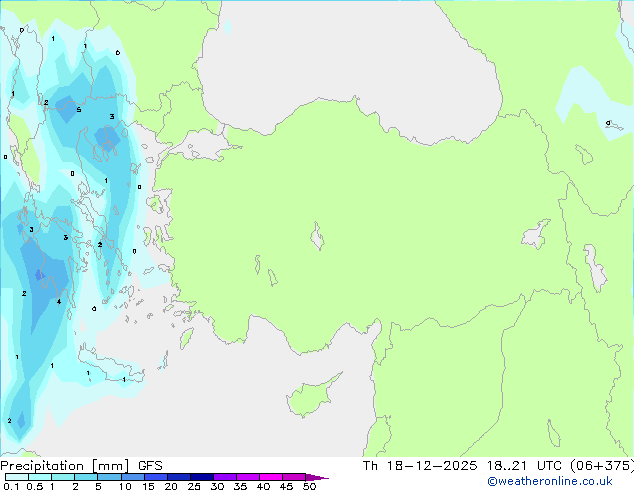Viewport: 634px width, 490px height.
Task: Click the '45' legend scale label
Action: click(286, 486)
